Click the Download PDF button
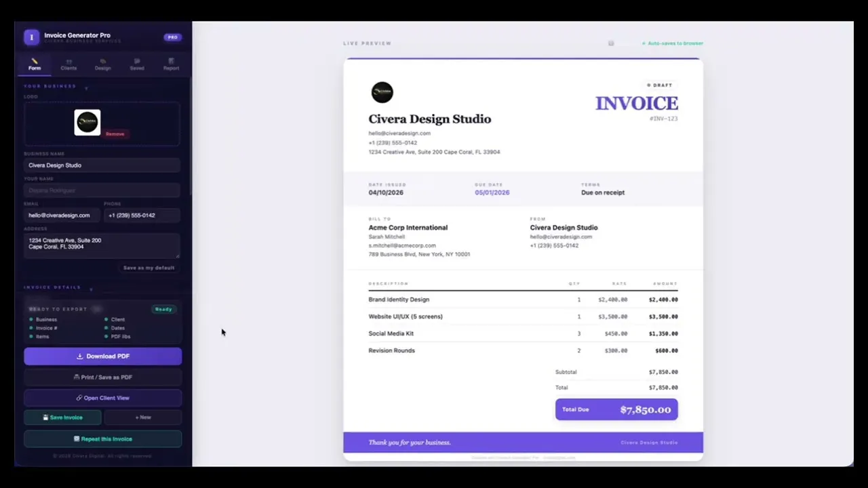868x488 pixels. coord(103,357)
